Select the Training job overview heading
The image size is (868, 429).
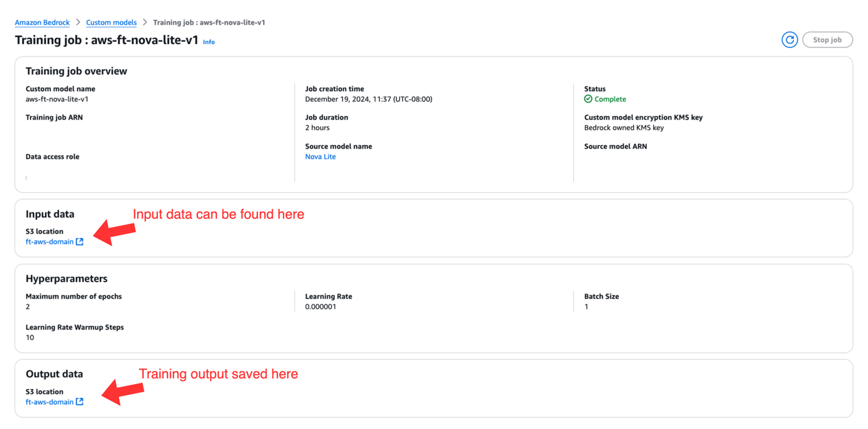(x=77, y=71)
